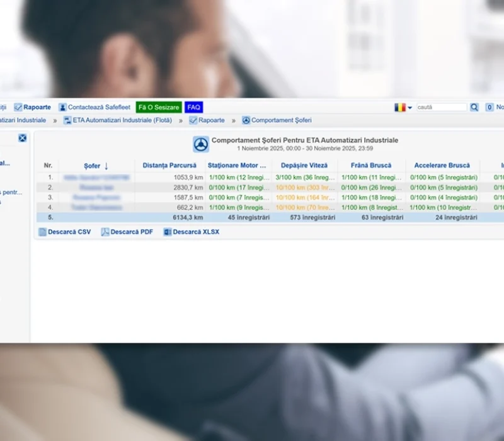Expand the Romanian flag language dropdown
Viewport: 504px width, 441px height.
coord(403,108)
